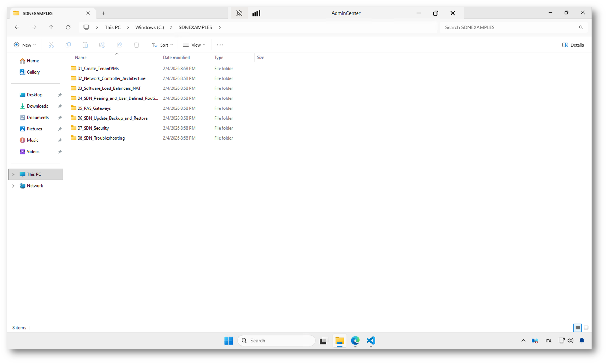Screen dimensions: 607x364
Task: Open a new tab with the plus button
Action: pyautogui.click(x=104, y=13)
